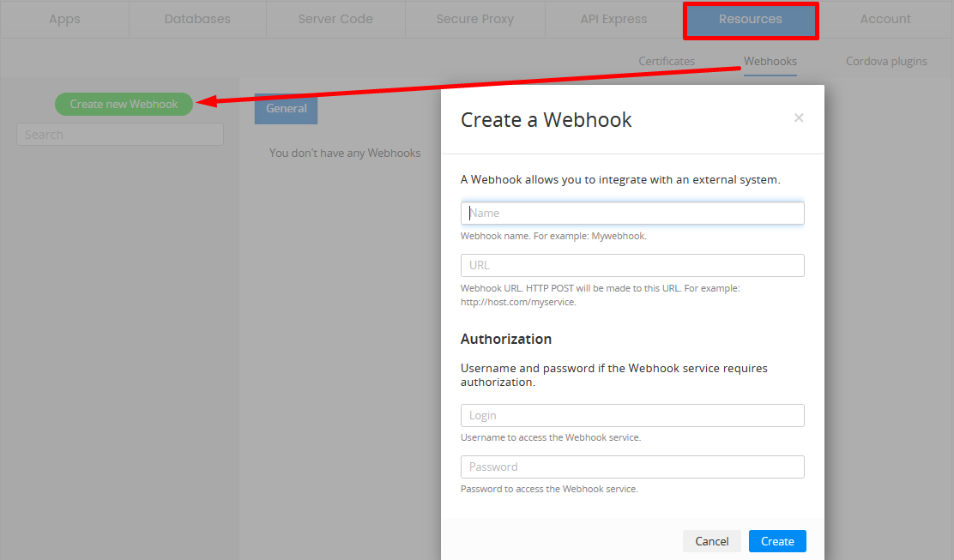Screen dimensions: 954x560
Task: Switch to the Databases tab
Action: point(197,20)
